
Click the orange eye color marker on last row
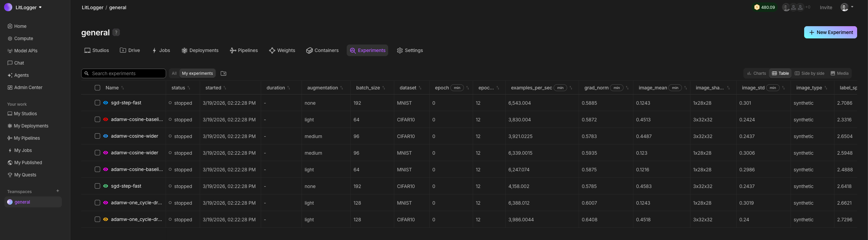[x=106, y=219]
